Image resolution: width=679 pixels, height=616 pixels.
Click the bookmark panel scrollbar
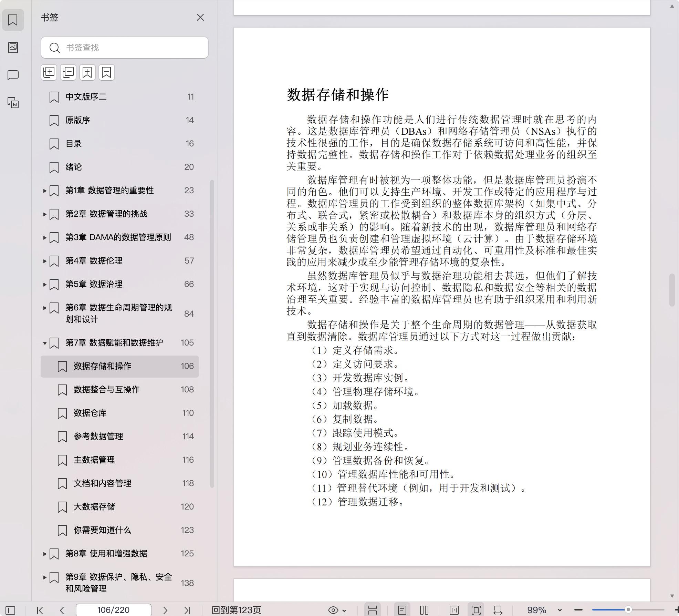click(x=212, y=333)
